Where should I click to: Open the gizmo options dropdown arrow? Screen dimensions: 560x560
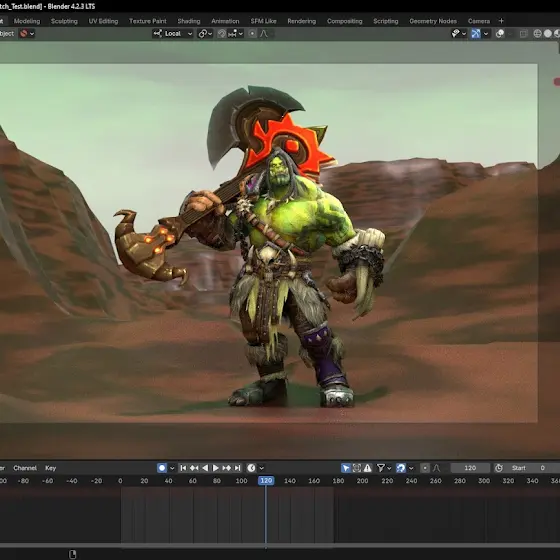(486, 34)
